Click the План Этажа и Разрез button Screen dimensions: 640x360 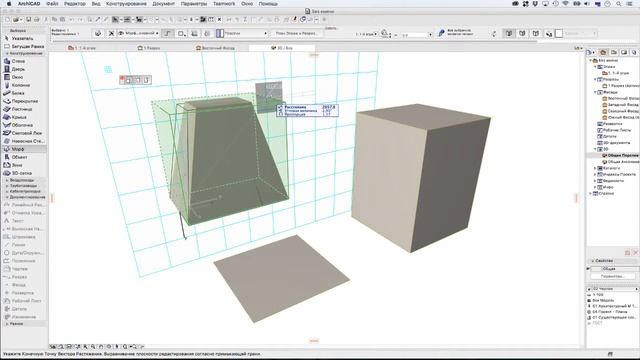[297, 33]
